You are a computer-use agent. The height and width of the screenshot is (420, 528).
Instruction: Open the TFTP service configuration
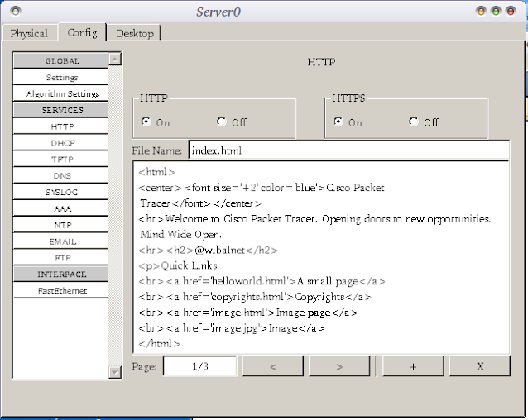(61, 160)
